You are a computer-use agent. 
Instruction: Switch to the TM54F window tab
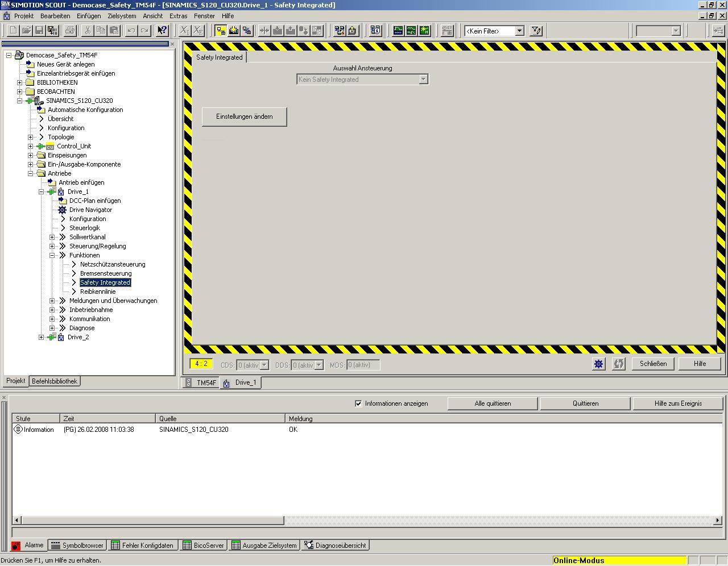[x=201, y=382]
